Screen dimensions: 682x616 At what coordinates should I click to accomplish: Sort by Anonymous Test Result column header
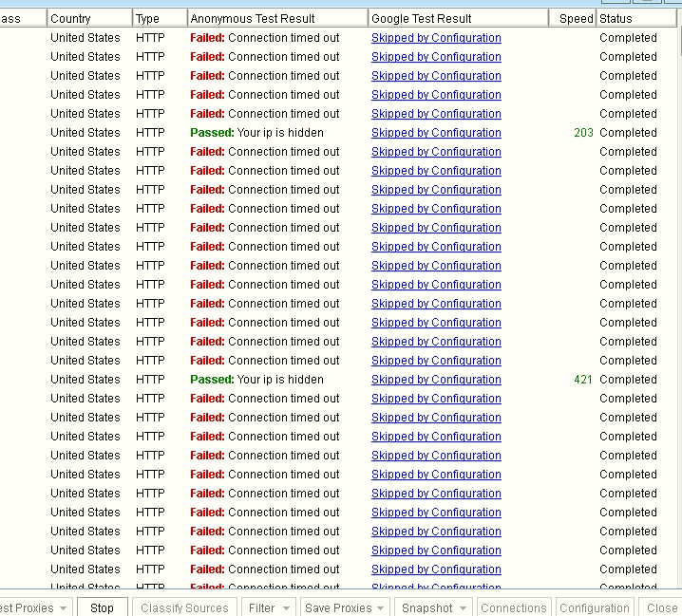tap(278, 19)
